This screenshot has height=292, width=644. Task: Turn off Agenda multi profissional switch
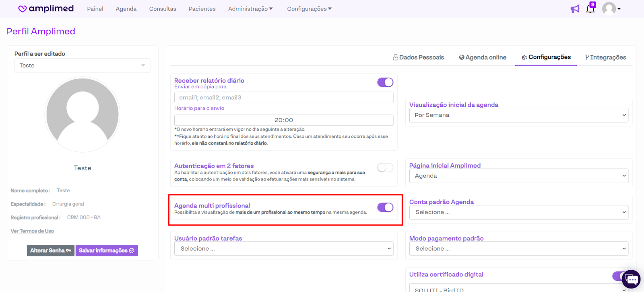tap(385, 207)
